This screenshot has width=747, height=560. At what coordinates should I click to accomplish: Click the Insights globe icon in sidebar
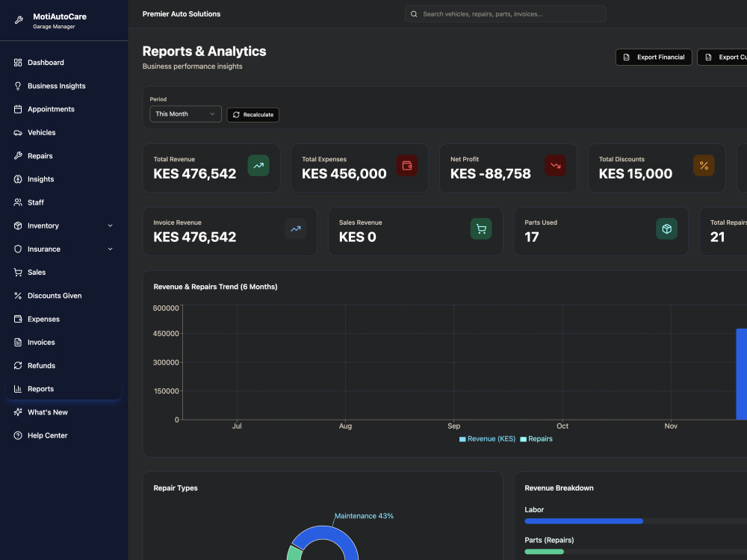coord(18,179)
